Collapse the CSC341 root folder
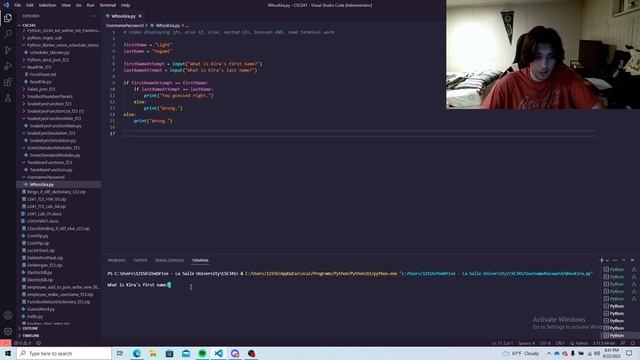Image resolution: width=640 pixels, height=360 pixels. pyautogui.click(x=29, y=25)
